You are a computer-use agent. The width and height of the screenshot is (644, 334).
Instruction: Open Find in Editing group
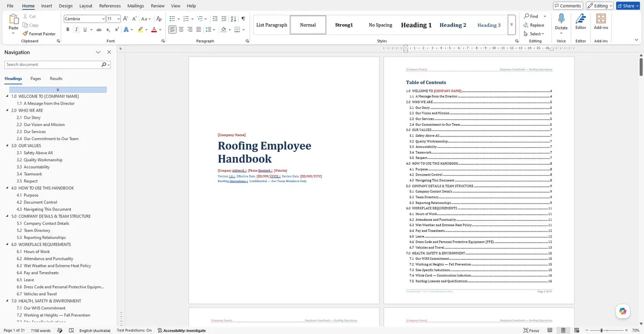(532, 16)
